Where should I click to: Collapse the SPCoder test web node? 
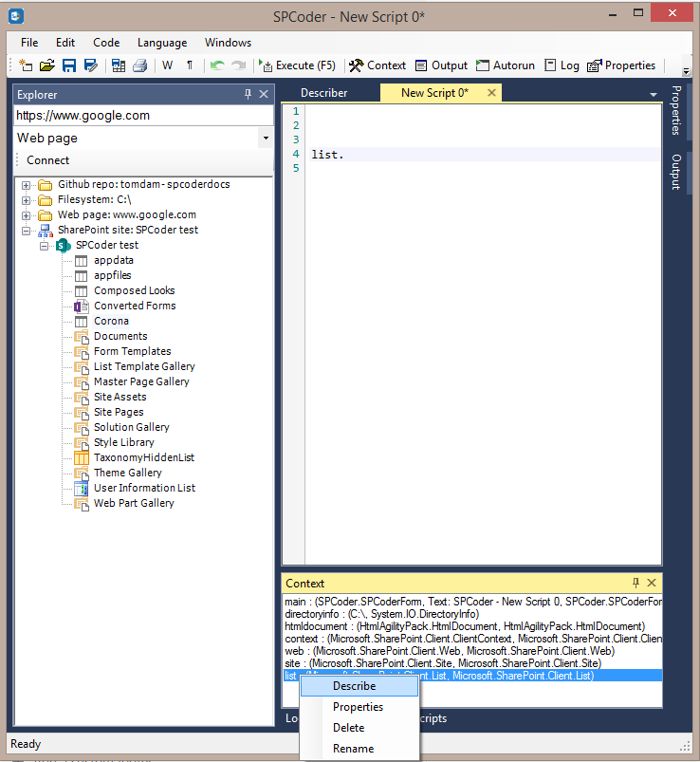point(44,246)
